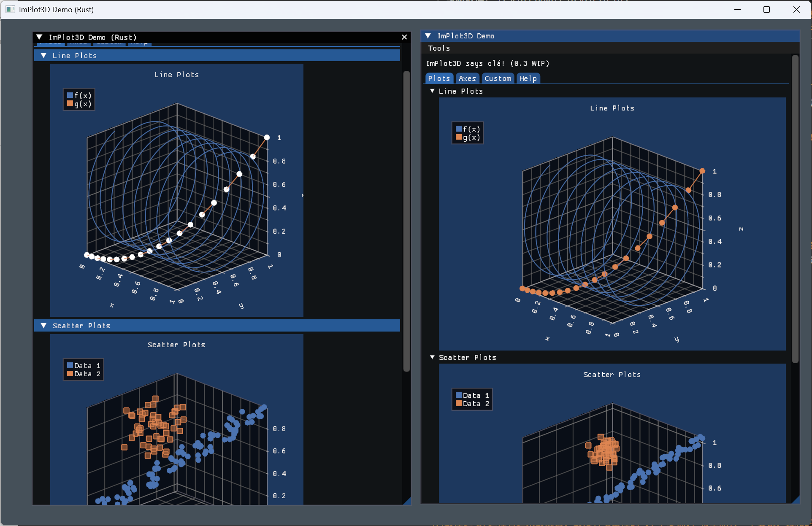Toggle g(x) series label in left legend
Viewport: 812px width, 526px height.
[83, 104]
